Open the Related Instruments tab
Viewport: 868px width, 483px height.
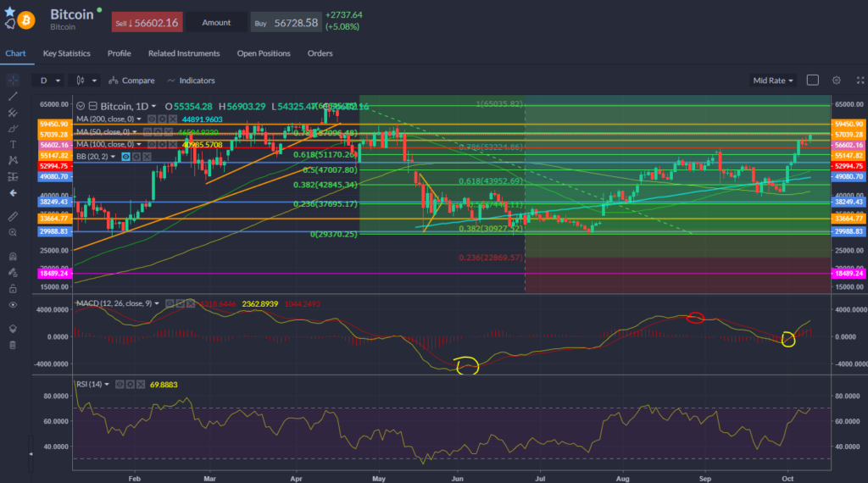[x=184, y=53]
